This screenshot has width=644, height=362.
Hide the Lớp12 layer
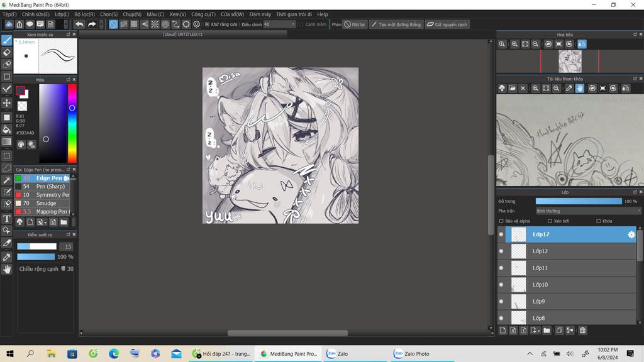click(x=501, y=251)
